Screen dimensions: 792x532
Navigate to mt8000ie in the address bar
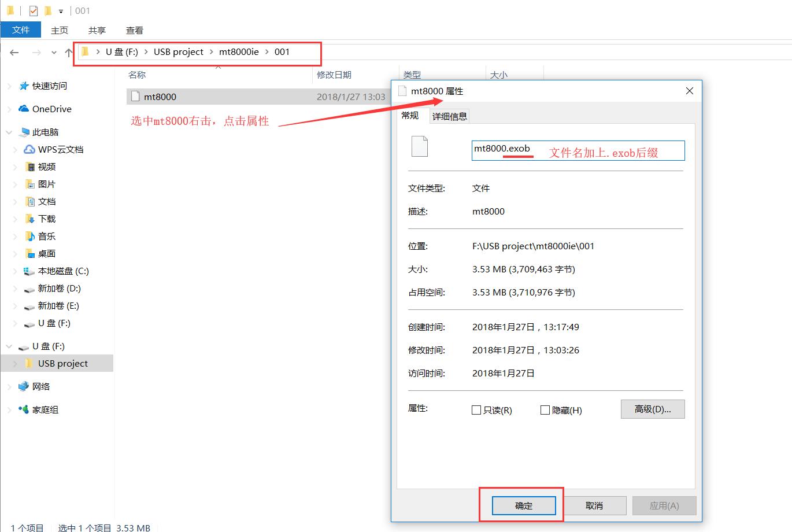pos(239,51)
